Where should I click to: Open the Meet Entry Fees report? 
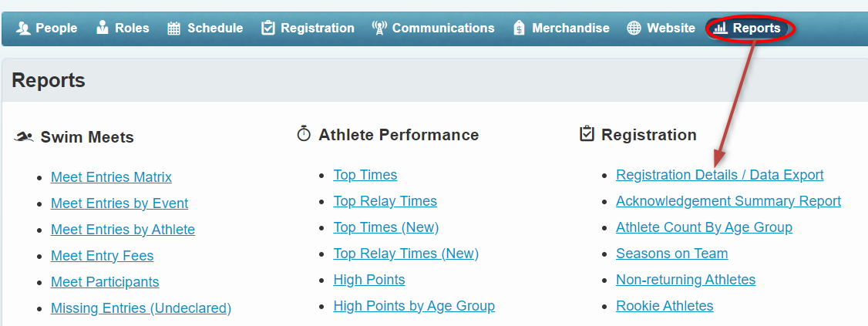coord(103,256)
